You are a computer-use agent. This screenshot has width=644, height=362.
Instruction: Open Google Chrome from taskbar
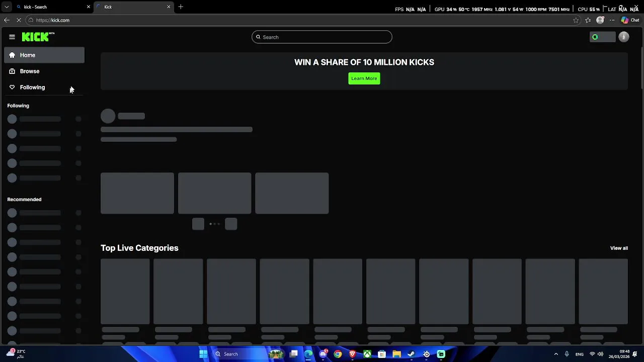338,354
